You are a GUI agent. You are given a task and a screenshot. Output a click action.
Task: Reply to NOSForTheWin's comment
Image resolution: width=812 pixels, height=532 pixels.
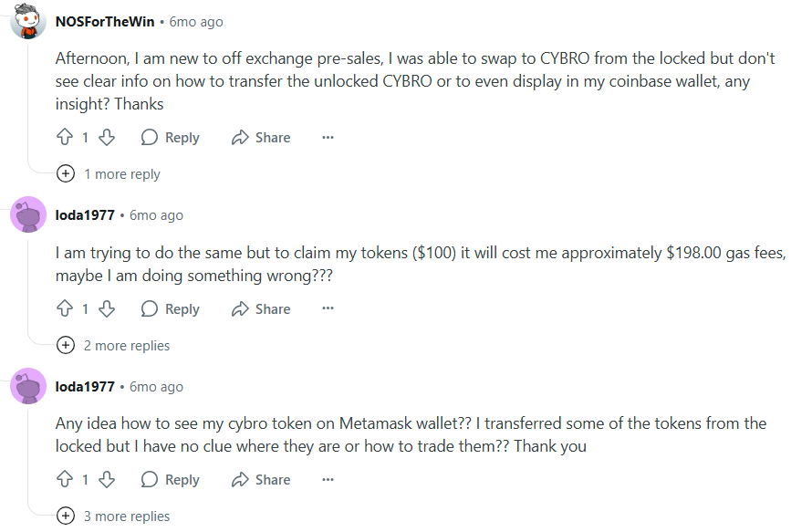pos(171,138)
